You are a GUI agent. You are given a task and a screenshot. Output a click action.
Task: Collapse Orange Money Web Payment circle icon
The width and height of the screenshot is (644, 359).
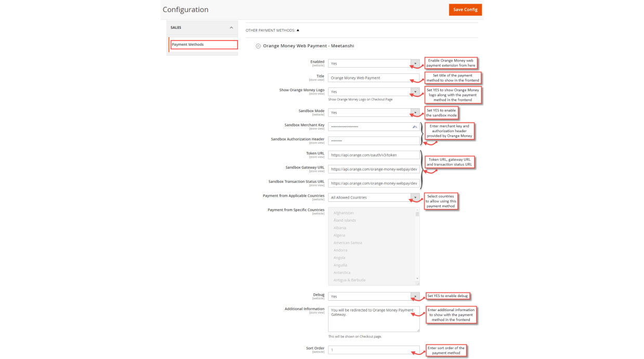pyautogui.click(x=258, y=46)
